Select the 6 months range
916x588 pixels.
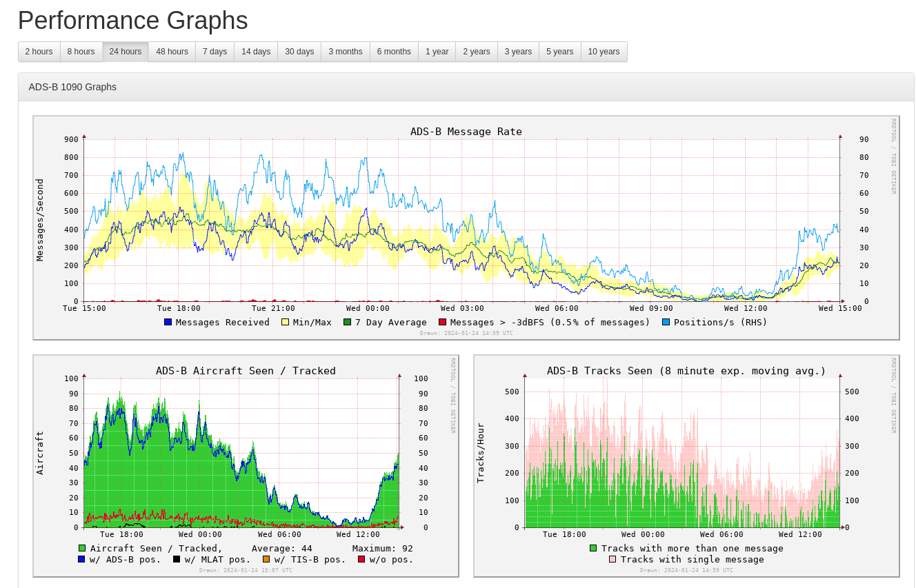(394, 52)
